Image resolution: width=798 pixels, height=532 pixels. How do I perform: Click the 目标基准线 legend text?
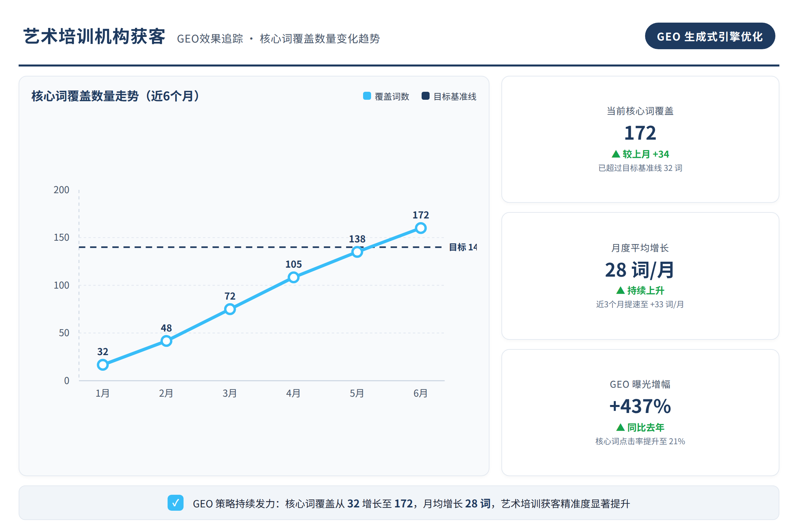click(x=455, y=97)
